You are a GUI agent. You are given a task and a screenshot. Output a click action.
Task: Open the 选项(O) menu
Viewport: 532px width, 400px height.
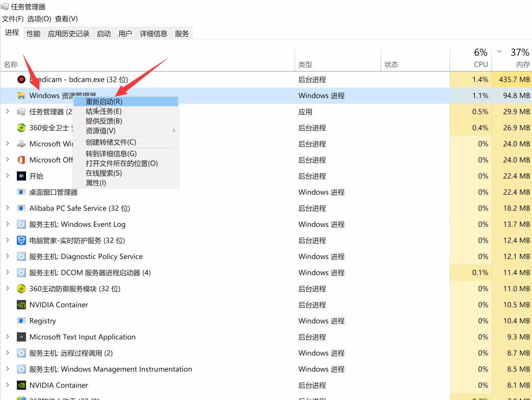point(39,19)
